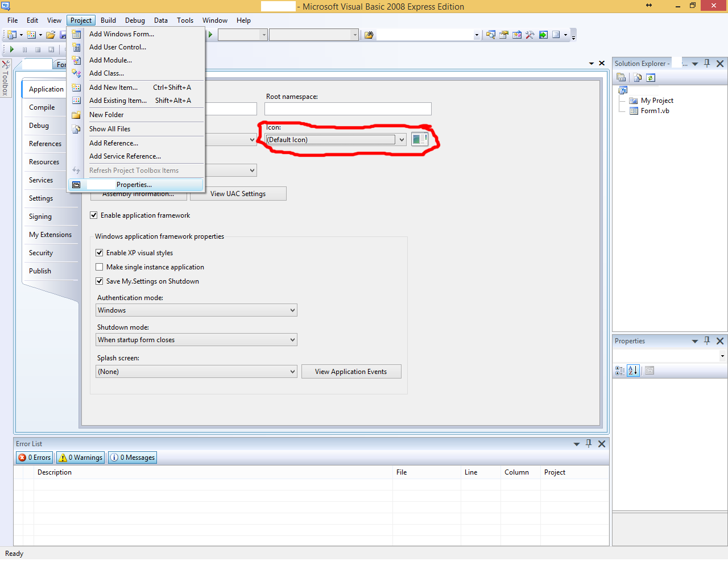The height and width of the screenshot is (582, 728).
Task: Click the Find toolbar folder icon
Action: click(369, 35)
